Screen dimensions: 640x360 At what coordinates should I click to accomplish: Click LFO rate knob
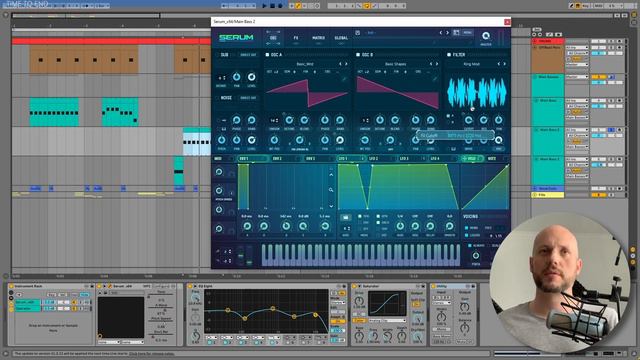click(x=400, y=226)
